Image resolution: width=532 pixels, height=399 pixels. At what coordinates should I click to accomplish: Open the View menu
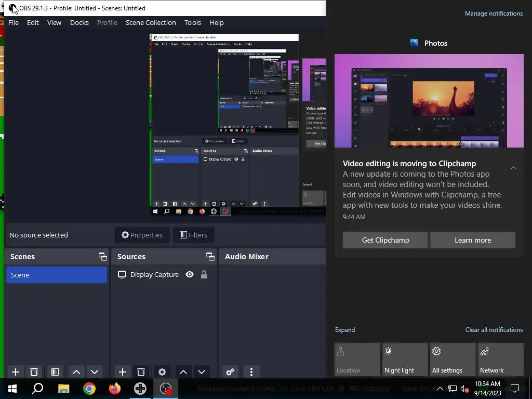click(54, 22)
